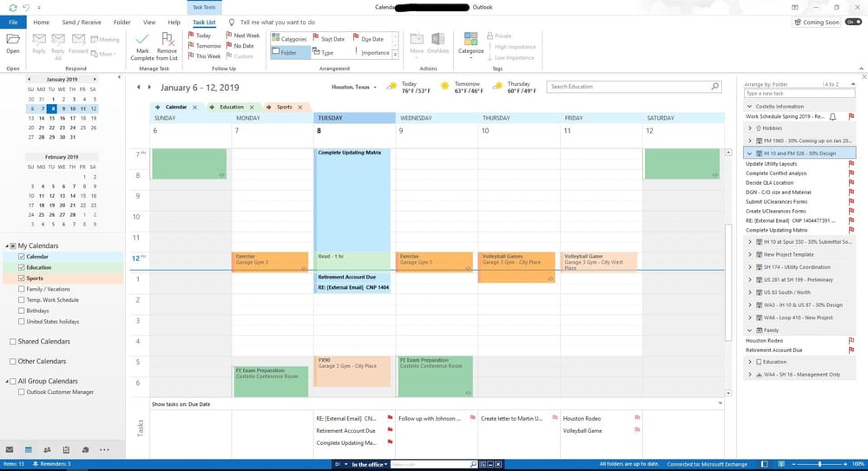Open more navigation options (three dots)
This screenshot has width=868, height=471.
point(104,450)
